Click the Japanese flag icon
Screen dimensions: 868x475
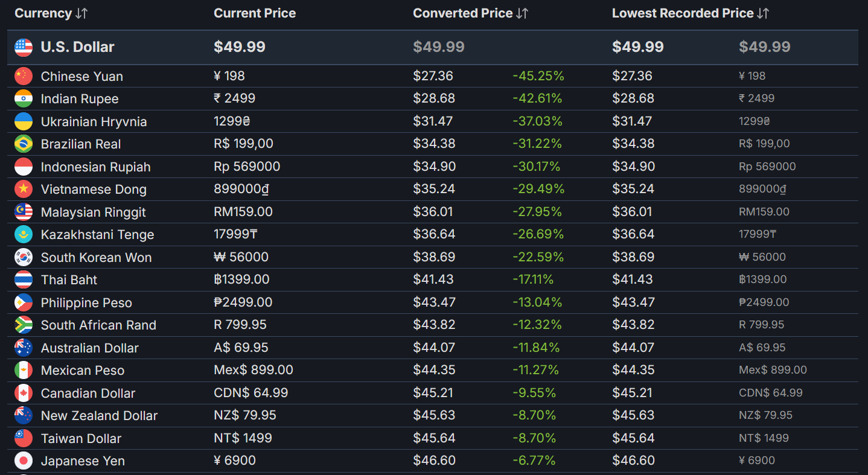pos(24,461)
